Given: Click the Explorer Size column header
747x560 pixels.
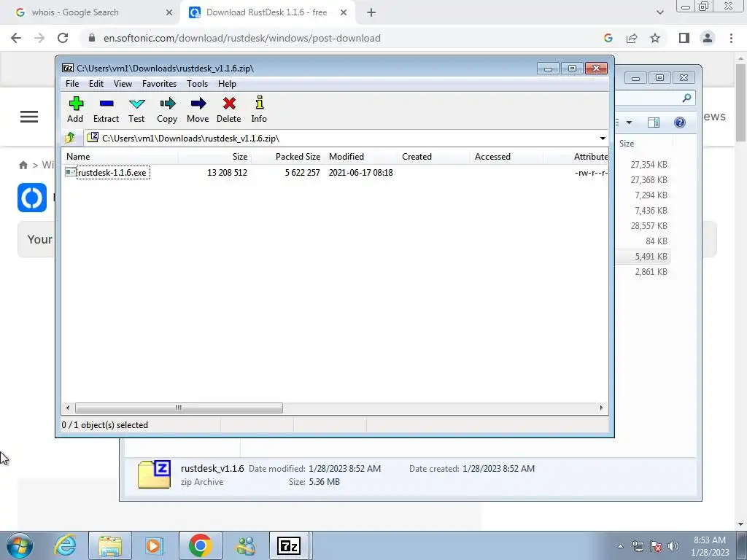Looking at the screenshot, I should [627, 144].
